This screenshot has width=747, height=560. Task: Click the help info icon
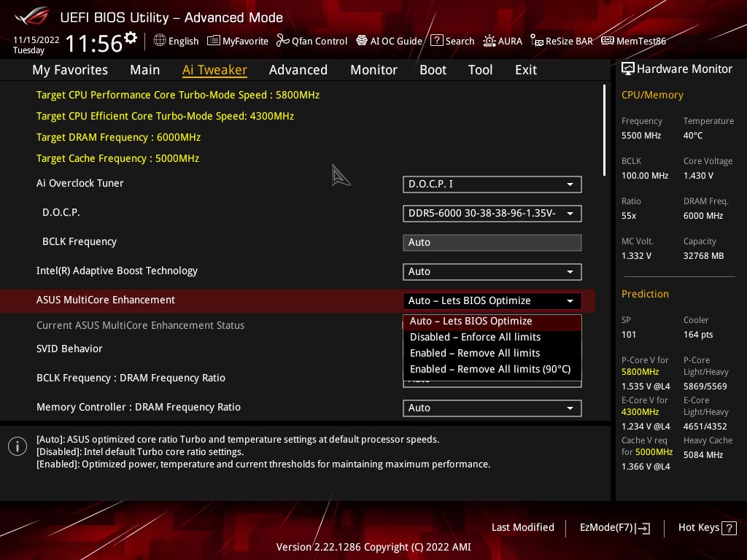click(x=18, y=446)
